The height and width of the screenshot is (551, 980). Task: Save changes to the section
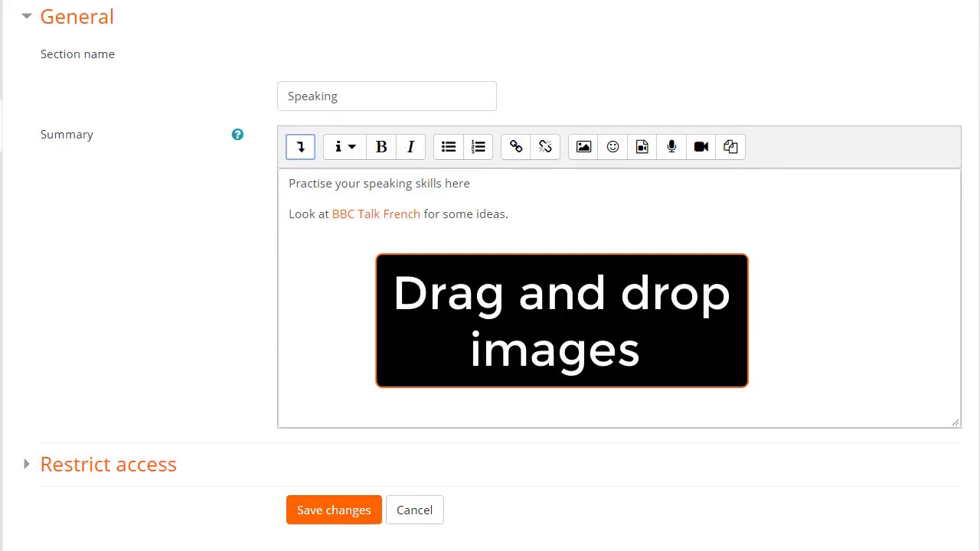(x=334, y=510)
